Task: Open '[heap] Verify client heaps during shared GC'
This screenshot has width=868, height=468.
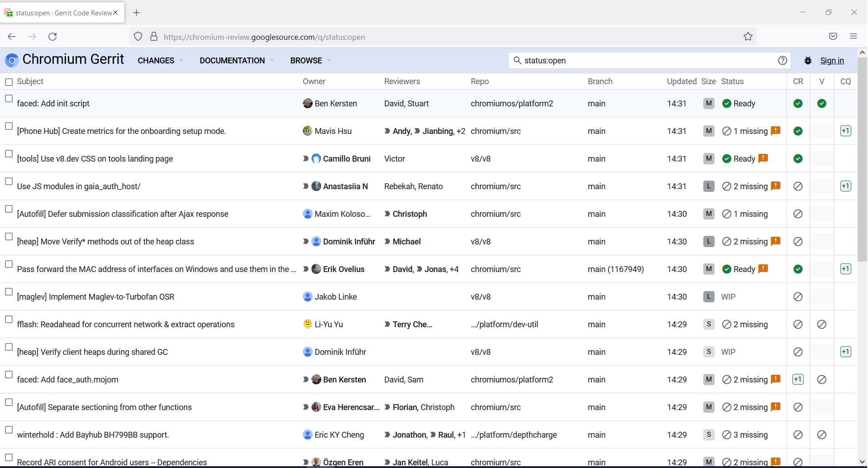Action: coord(92,352)
